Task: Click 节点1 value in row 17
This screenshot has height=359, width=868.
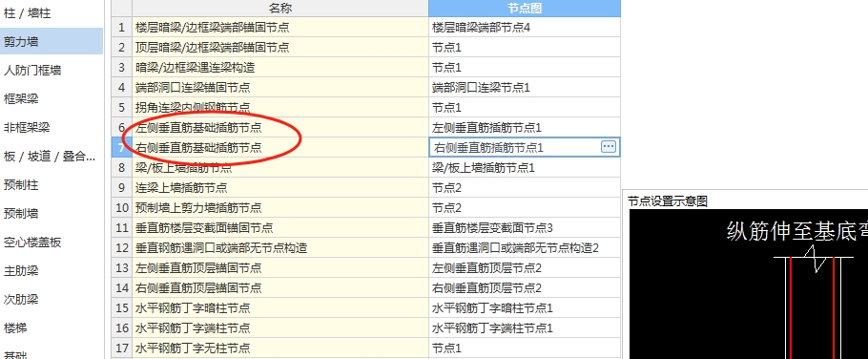Action: pos(525,348)
